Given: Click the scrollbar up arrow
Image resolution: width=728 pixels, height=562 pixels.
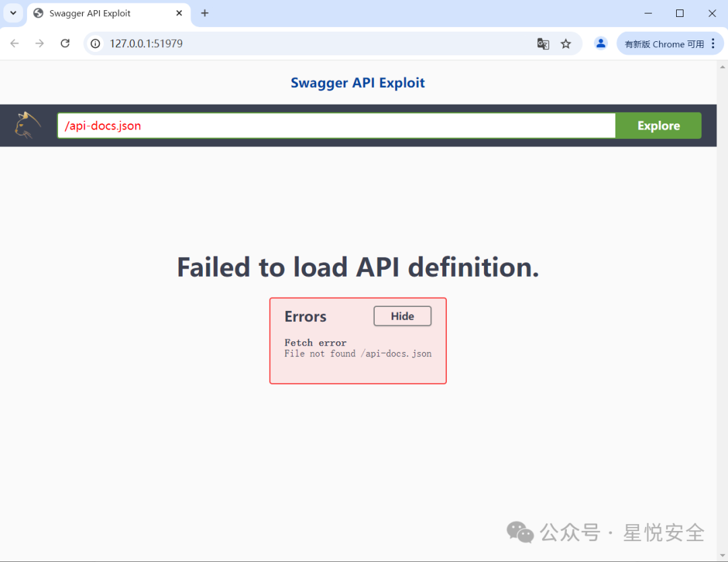Looking at the screenshot, I should click(723, 67).
